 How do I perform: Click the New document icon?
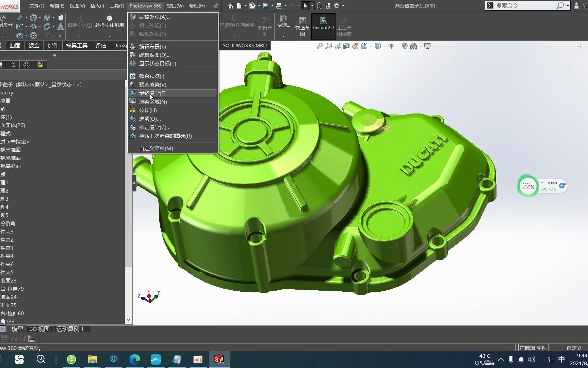tap(240, 6)
